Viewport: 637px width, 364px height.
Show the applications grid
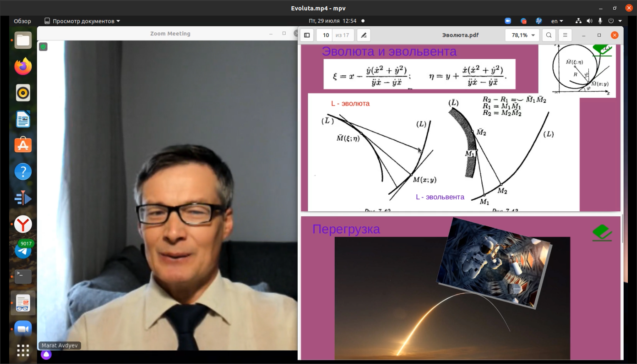point(23,350)
